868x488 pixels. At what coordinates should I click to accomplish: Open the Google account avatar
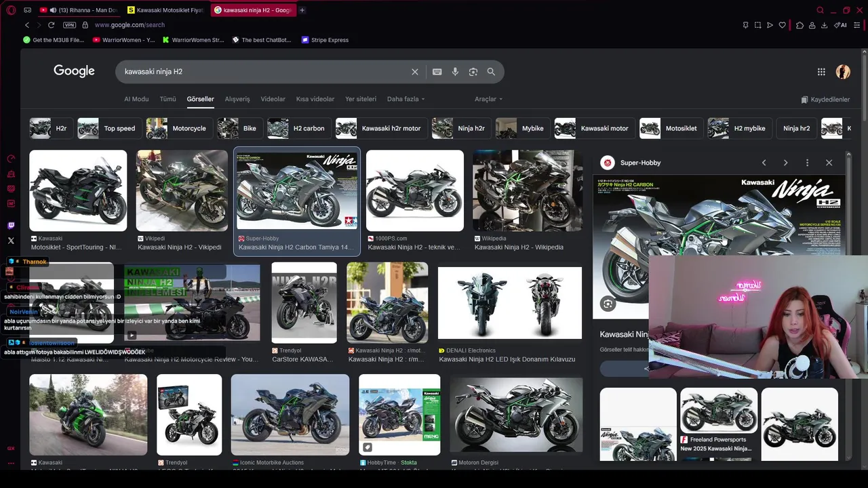[843, 72]
